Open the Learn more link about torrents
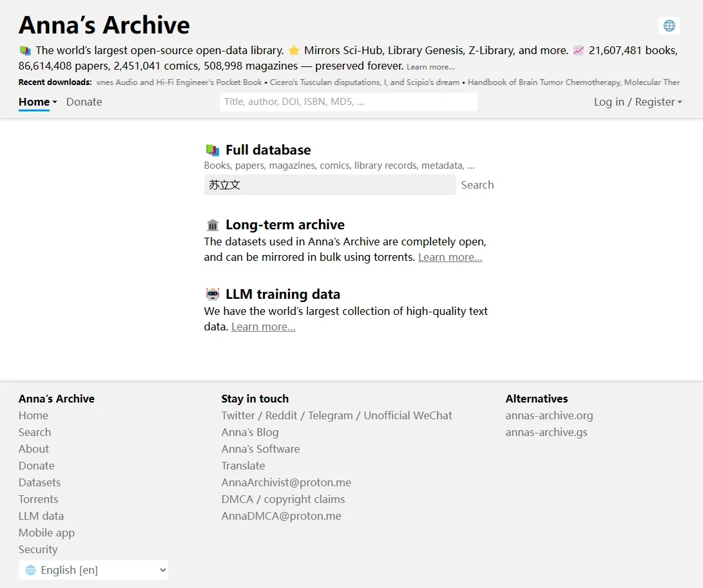This screenshot has width=703, height=588. [x=450, y=257]
